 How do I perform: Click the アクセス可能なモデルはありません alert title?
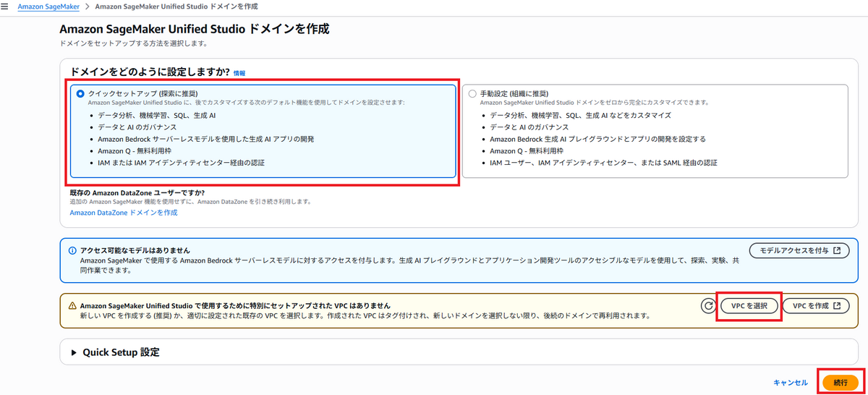click(x=135, y=250)
